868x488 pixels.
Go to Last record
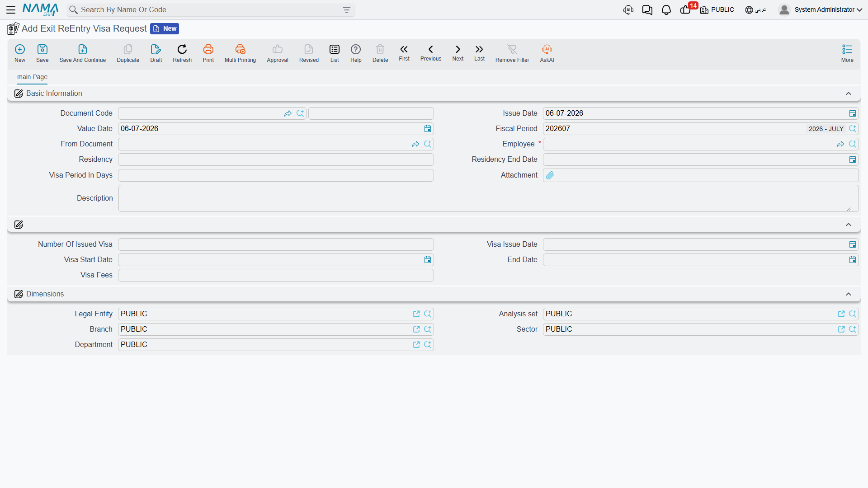point(479,53)
